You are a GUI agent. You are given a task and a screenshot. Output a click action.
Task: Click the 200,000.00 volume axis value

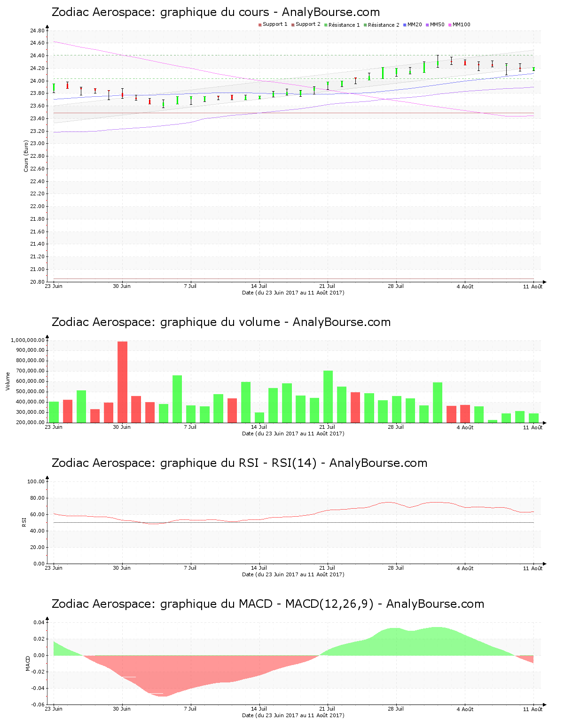tap(30, 423)
